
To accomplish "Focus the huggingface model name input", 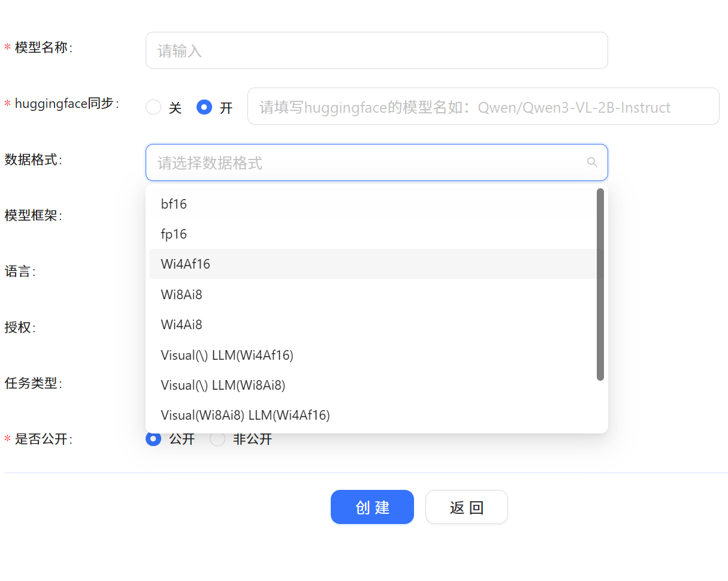I will point(483,106).
